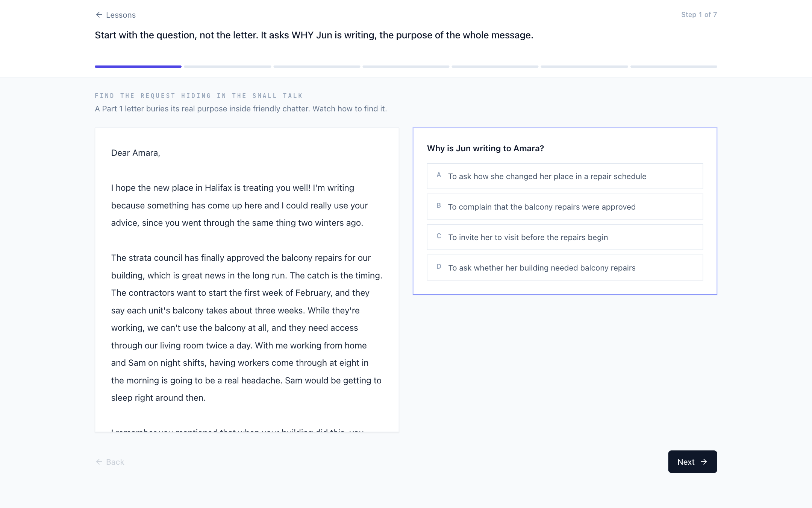Click the Why is Jun writing question heading
The width and height of the screenshot is (812, 508).
[x=485, y=148]
